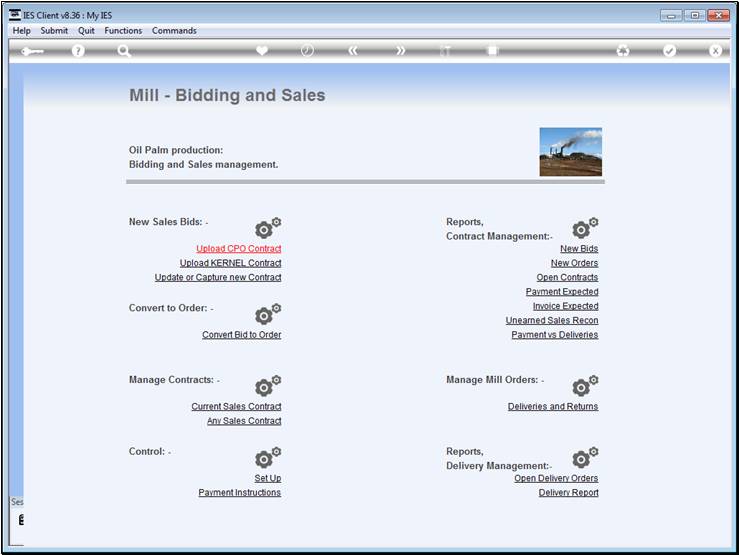Click gears icon beside Manage Contracts
This screenshot has height=555, width=739.
[x=268, y=385]
